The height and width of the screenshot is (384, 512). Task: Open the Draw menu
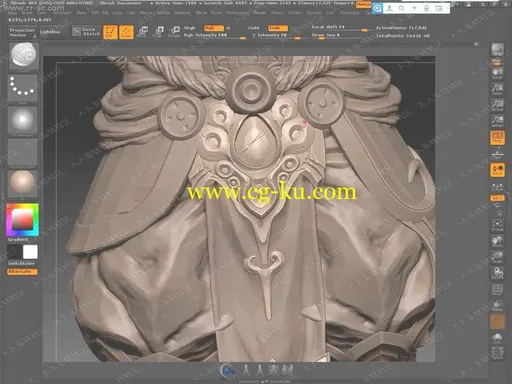click(82, 13)
